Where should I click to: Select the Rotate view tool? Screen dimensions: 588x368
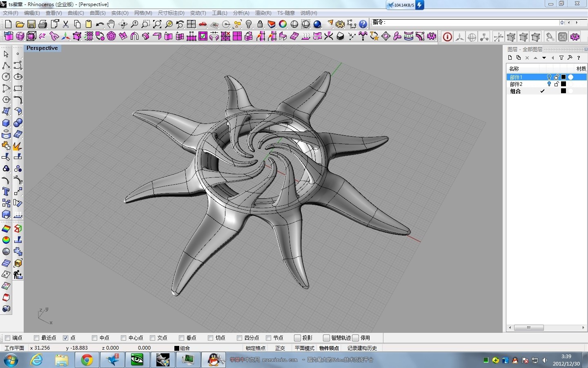[x=123, y=24]
